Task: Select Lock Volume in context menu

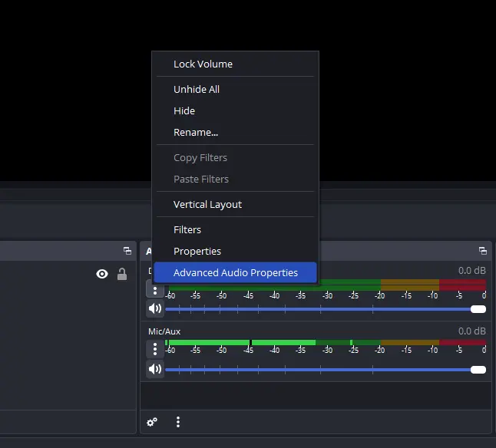Action: 235,64
